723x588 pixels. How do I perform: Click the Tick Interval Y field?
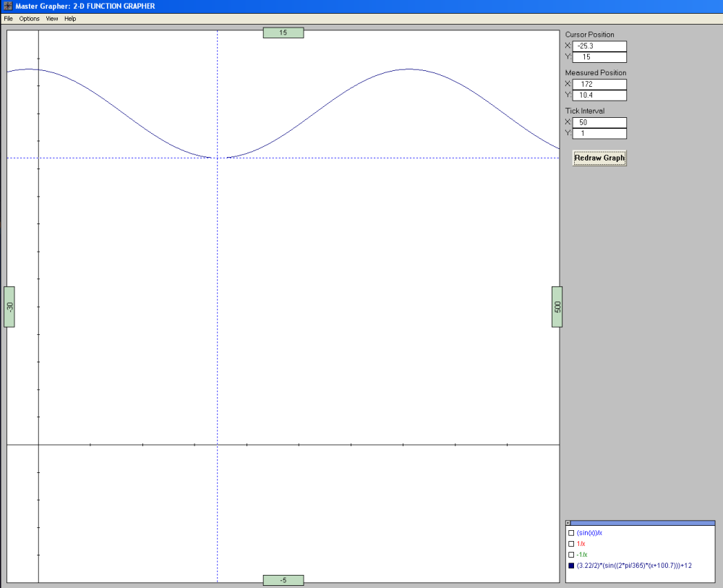click(x=599, y=133)
